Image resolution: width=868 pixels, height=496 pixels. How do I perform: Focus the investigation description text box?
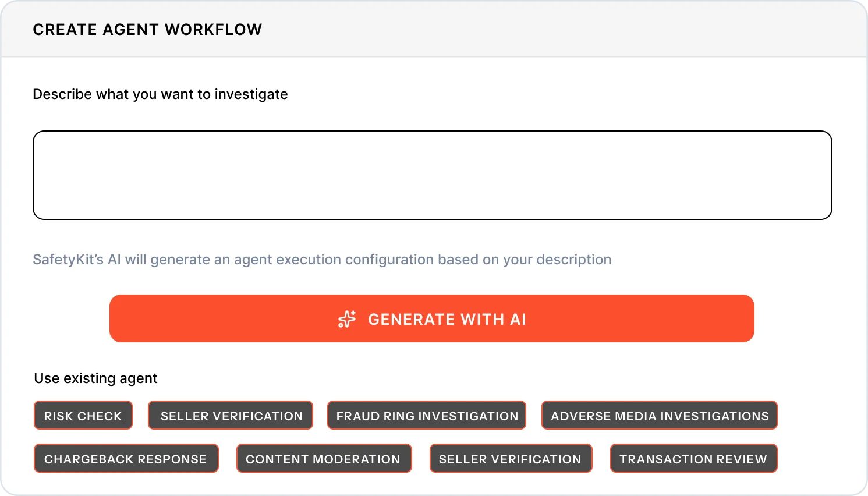tap(432, 175)
